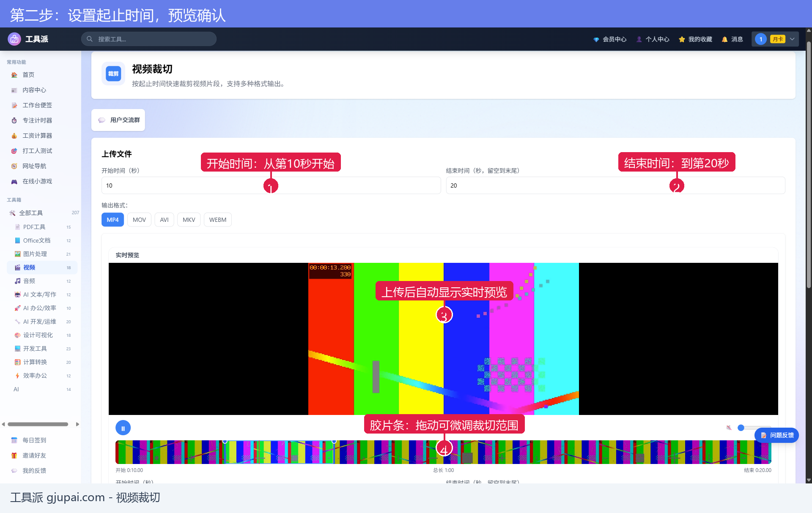Pause the video preview playback

(x=123, y=428)
